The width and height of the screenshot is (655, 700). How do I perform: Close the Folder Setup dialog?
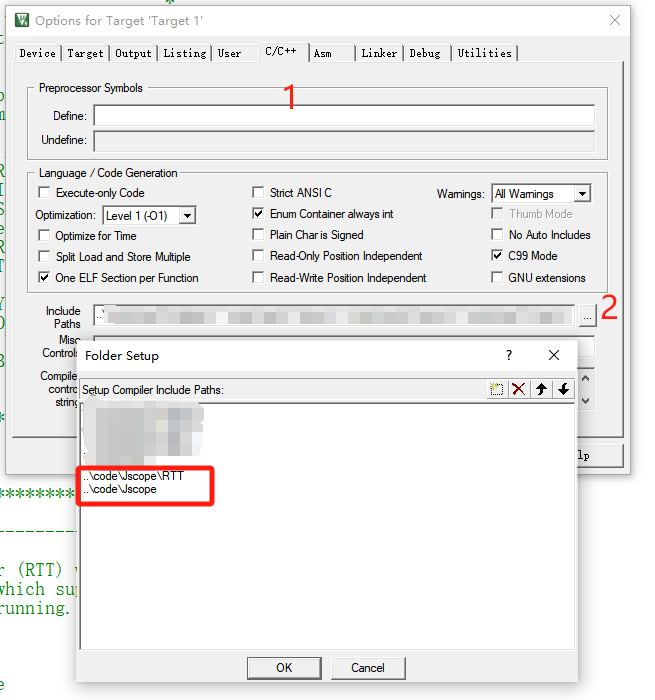554,355
